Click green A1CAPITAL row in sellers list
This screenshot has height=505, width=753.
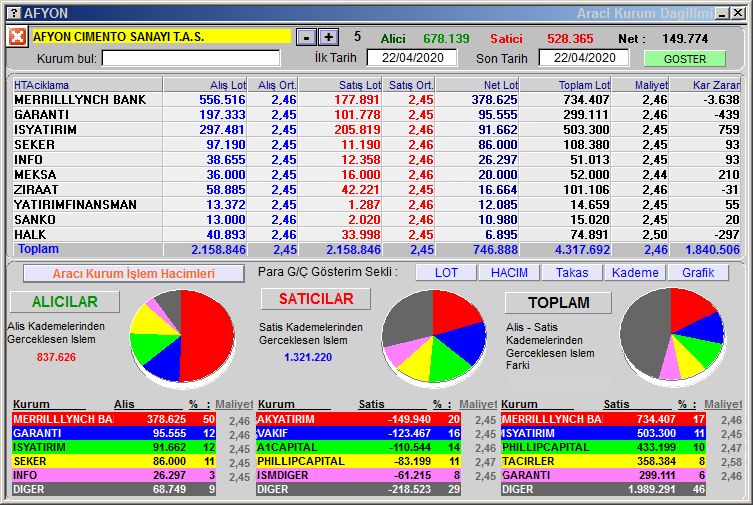tap(358, 447)
